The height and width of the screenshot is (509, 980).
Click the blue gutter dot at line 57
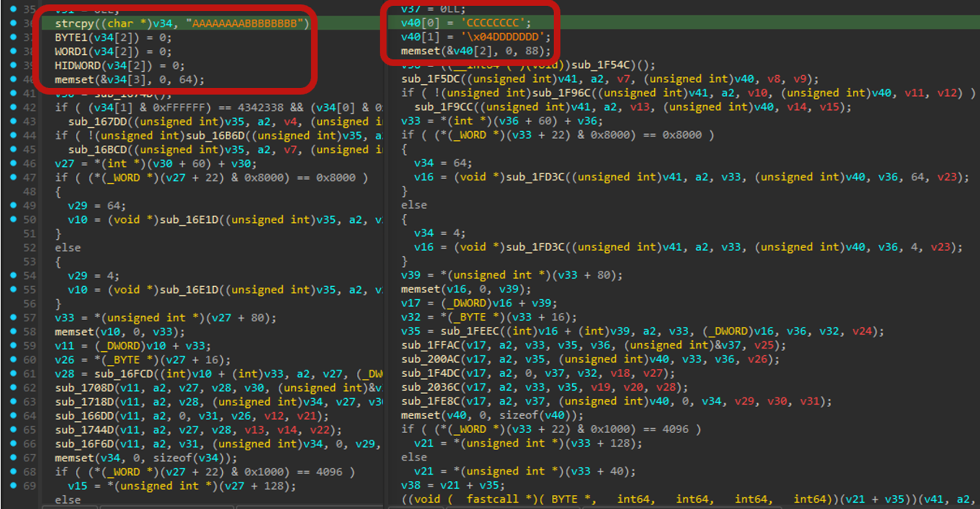coord(14,317)
